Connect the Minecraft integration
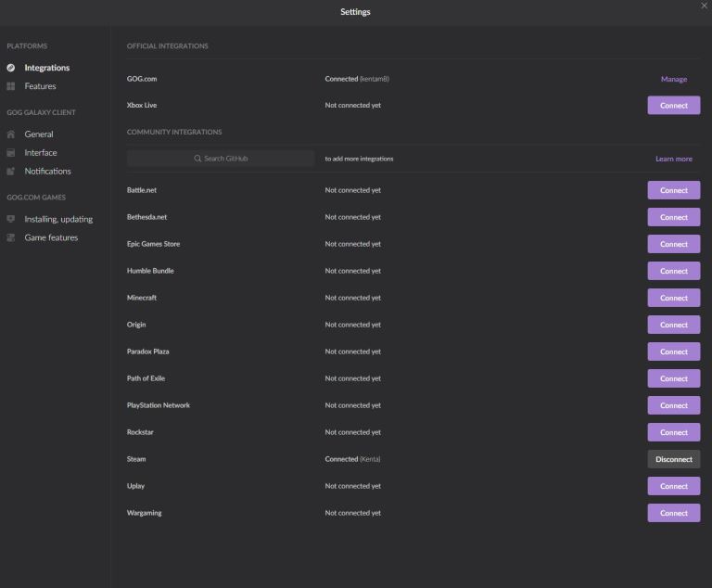 pos(674,298)
